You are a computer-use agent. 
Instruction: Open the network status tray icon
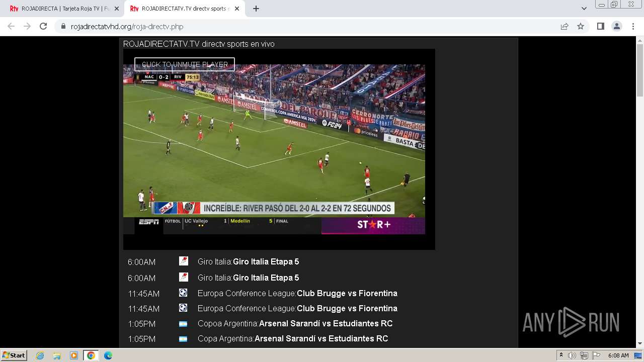584,355
